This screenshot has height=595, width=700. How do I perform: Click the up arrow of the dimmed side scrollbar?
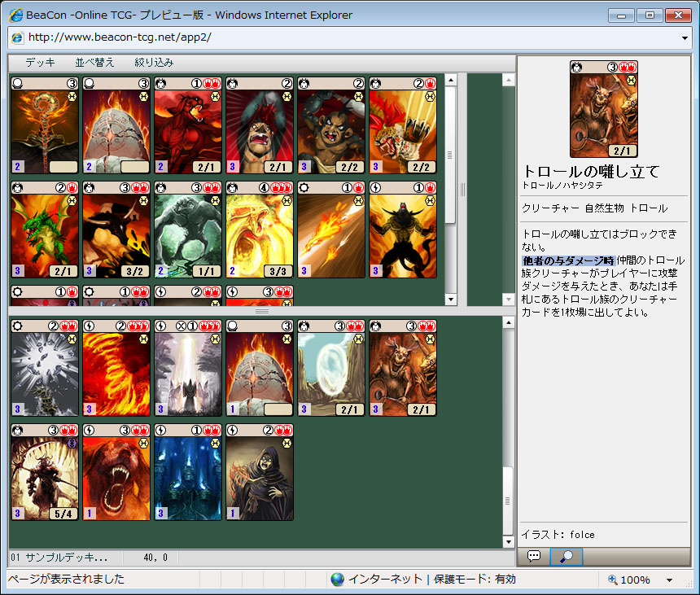[x=508, y=80]
